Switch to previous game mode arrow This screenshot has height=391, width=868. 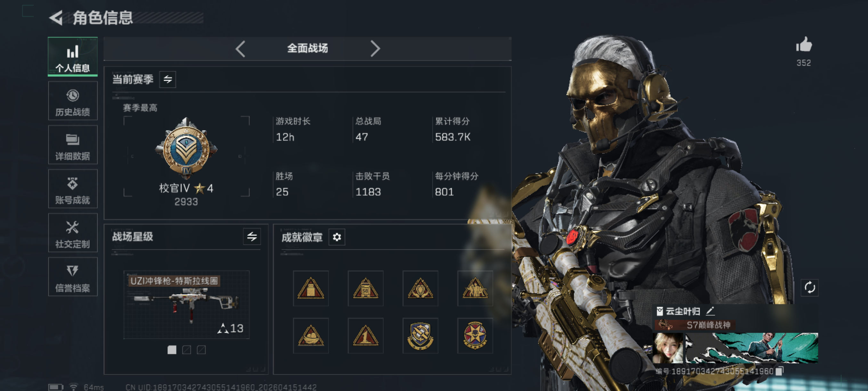coord(240,49)
